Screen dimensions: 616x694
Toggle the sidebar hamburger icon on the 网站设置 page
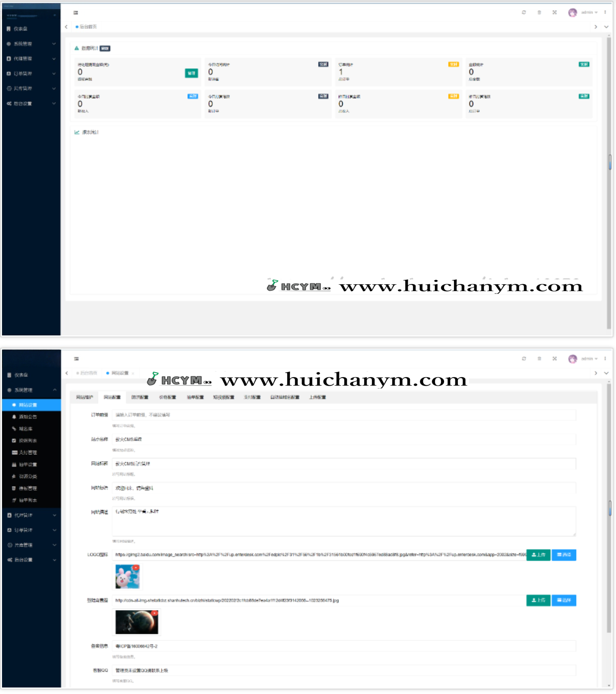[76, 359]
